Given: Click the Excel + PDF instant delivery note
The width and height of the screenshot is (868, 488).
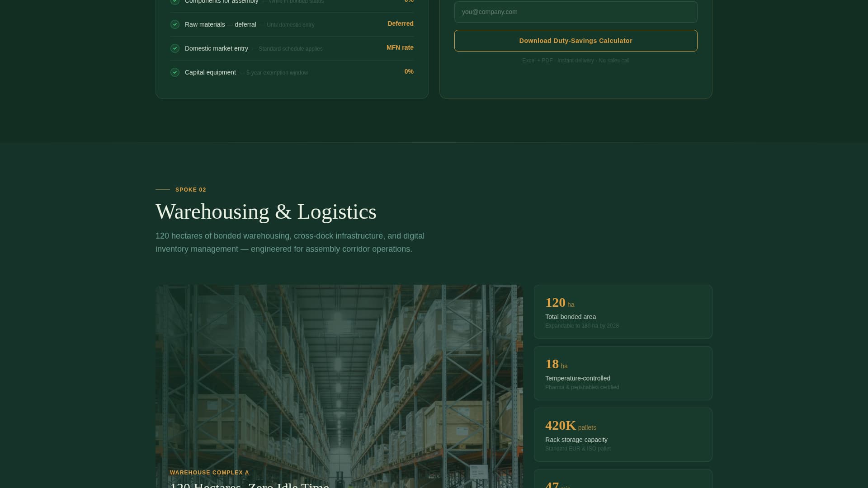Looking at the screenshot, I should coord(576,60).
